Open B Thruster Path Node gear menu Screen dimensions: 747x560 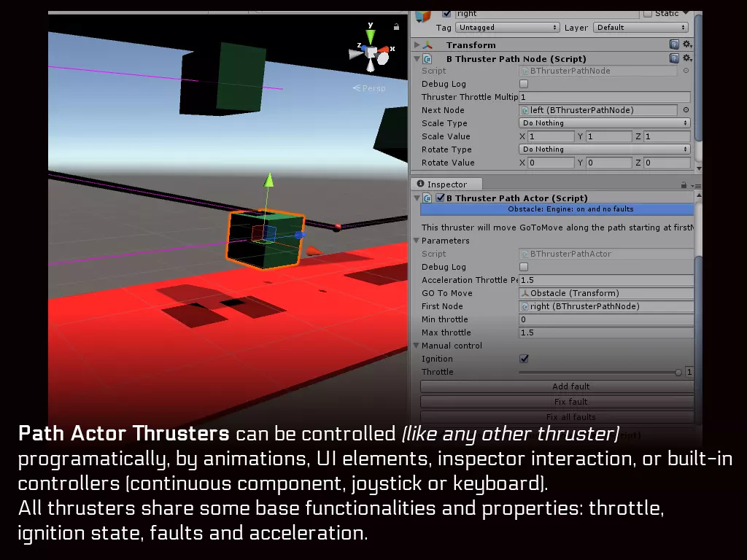[687, 58]
